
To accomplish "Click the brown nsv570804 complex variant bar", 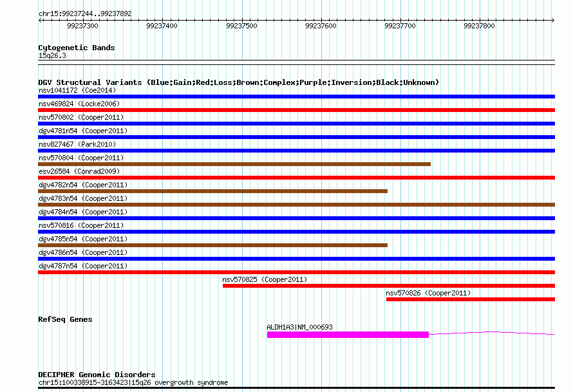I will pos(234,164).
